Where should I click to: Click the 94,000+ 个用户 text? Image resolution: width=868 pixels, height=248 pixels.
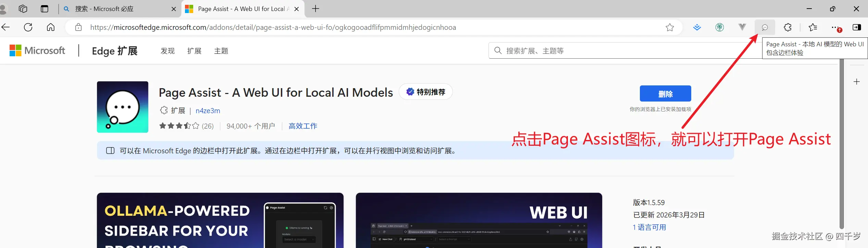click(x=251, y=126)
